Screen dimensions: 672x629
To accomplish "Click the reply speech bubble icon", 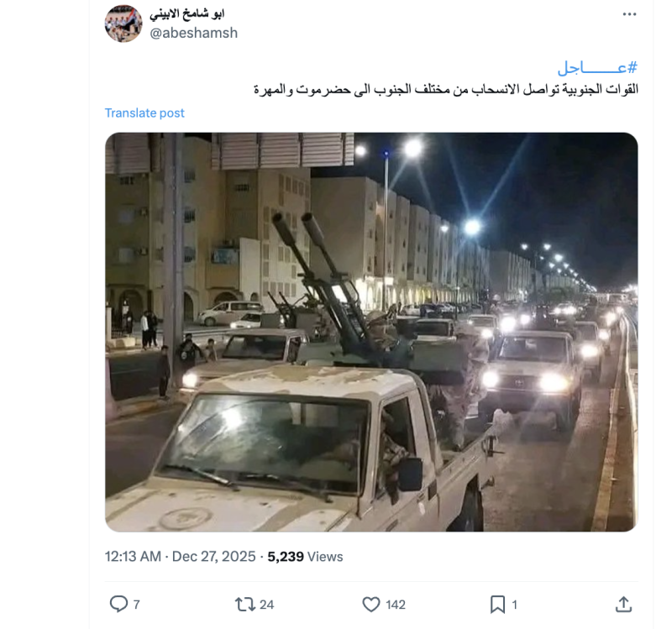I will pos(118,604).
